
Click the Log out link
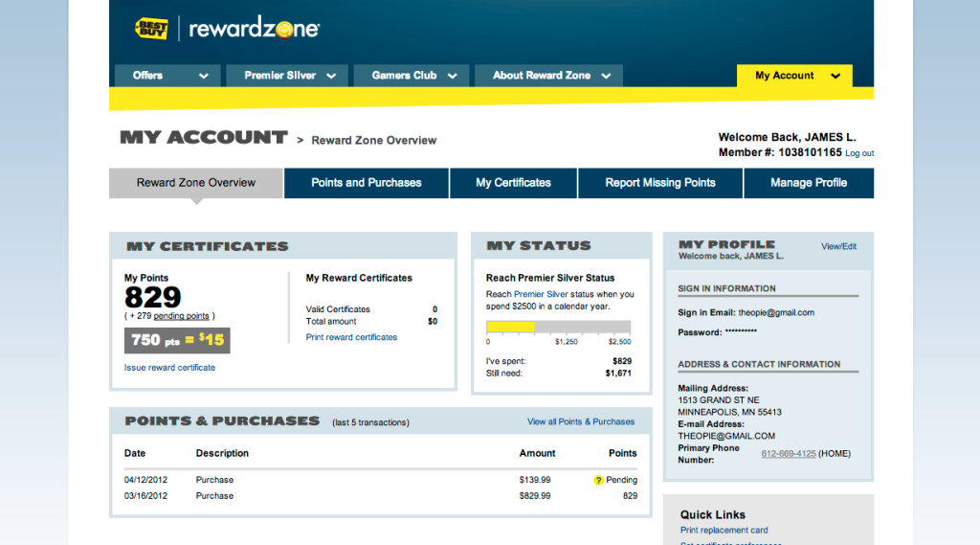(859, 153)
